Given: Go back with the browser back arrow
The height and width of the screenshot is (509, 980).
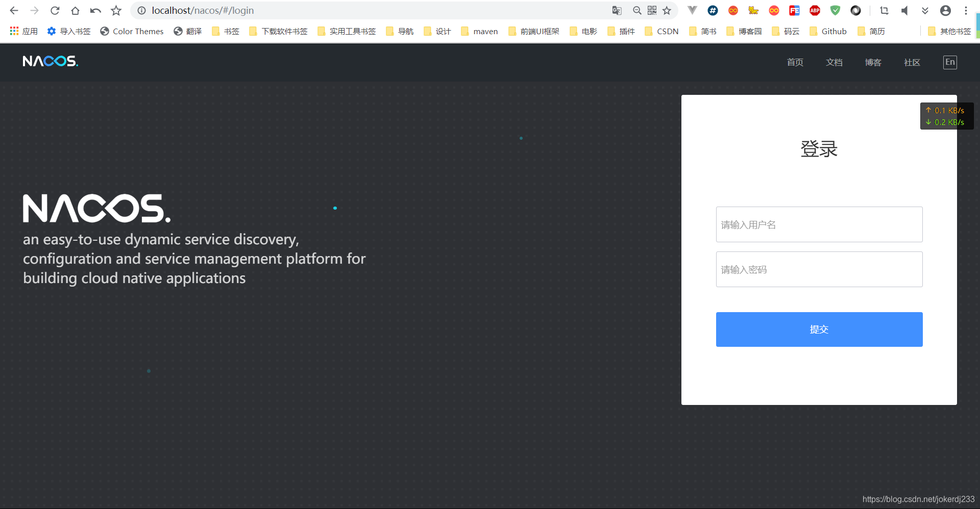Looking at the screenshot, I should coord(14,10).
